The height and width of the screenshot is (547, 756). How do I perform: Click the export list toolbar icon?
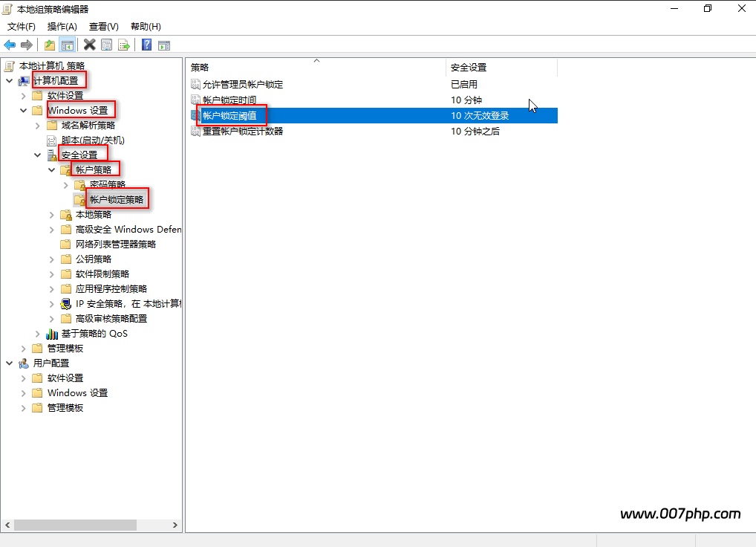(125, 44)
